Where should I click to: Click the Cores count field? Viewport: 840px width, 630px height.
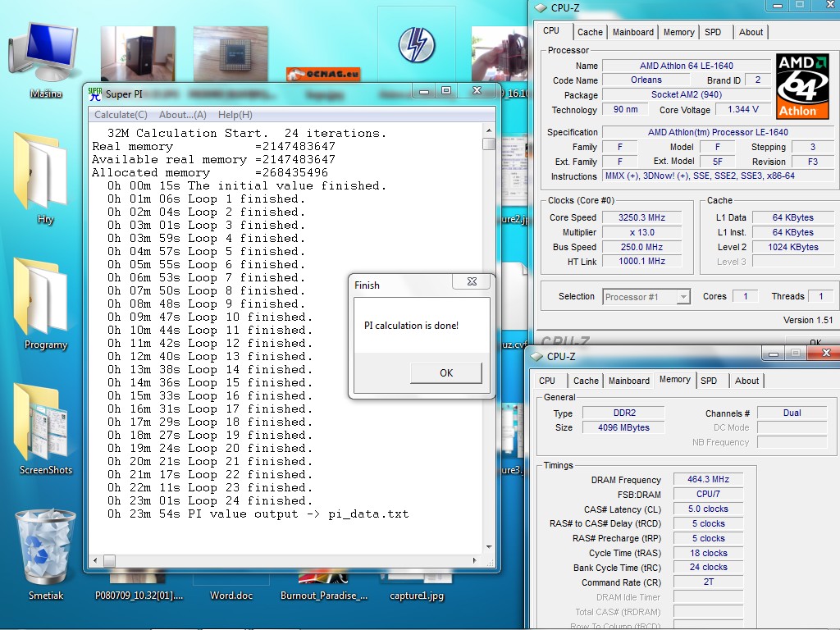click(x=745, y=296)
